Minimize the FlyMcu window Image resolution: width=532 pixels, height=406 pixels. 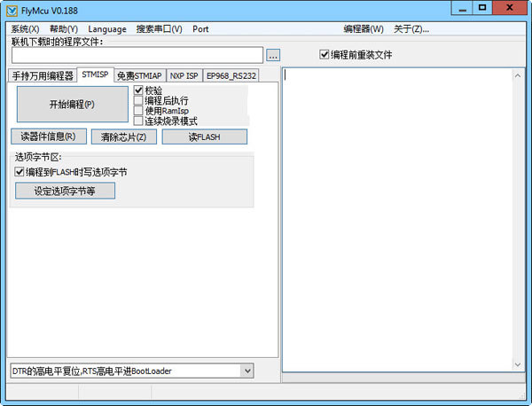pyautogui.click(x=462, y=8)
